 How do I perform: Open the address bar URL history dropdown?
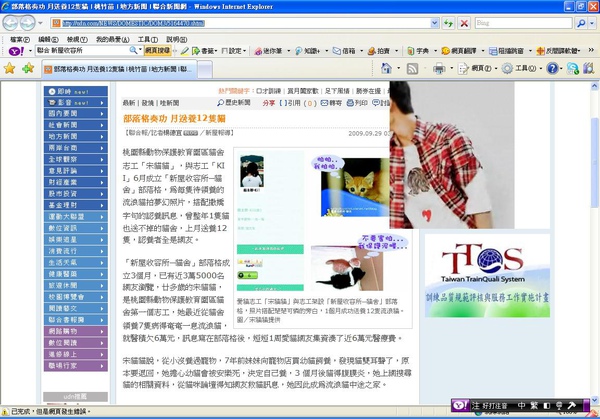tap(435, 23)
